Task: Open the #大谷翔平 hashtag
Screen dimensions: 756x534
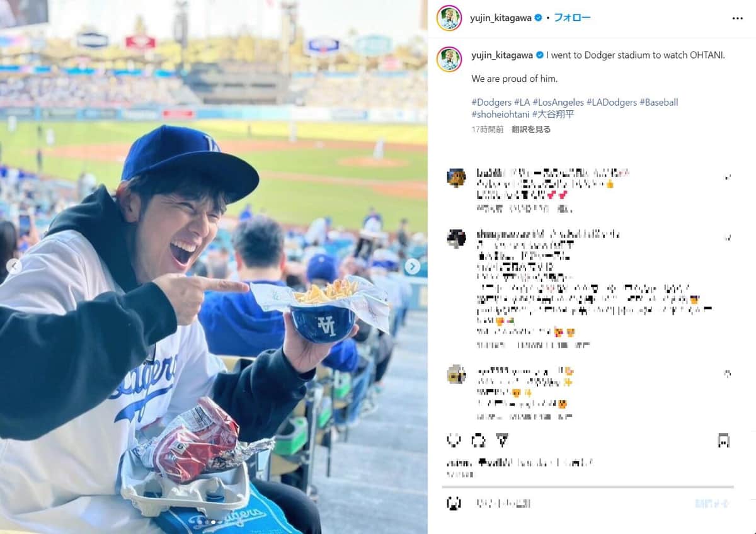Action: (553, 115)
